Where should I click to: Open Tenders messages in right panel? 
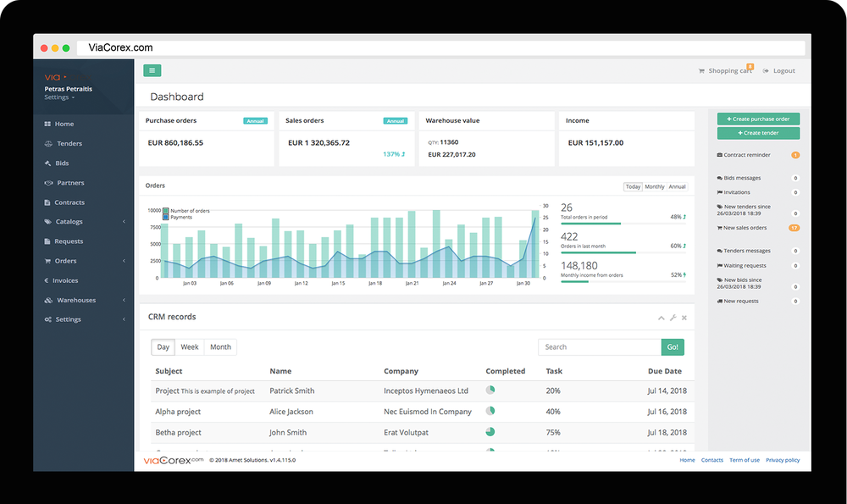point(746,251)
